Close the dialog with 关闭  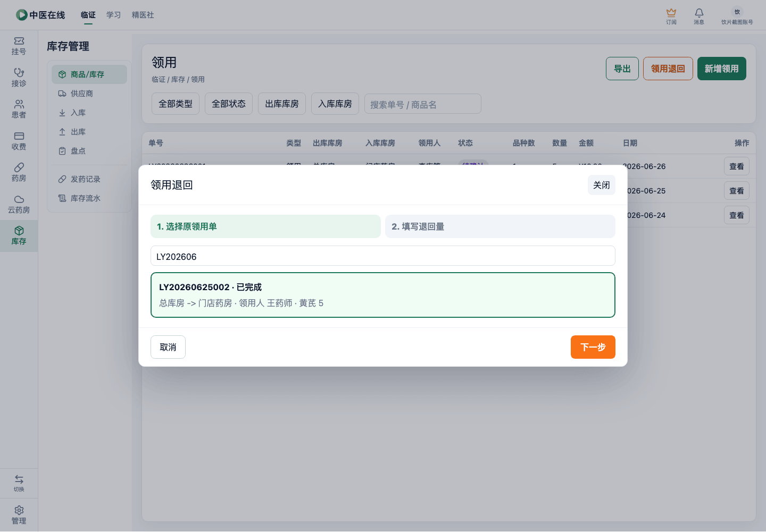(x=602, y=185)
